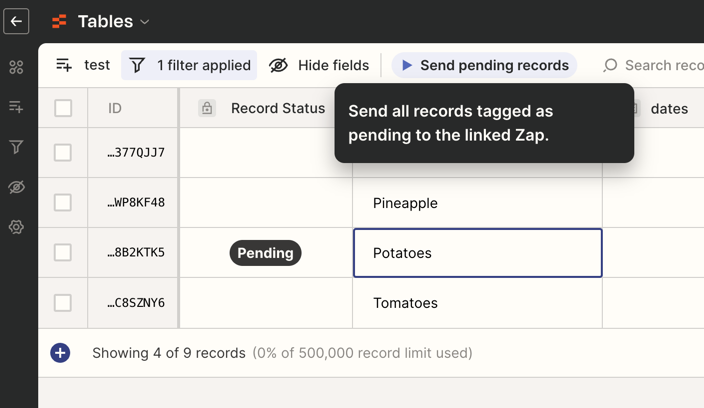Screen dimensions: 704x408
Task: Open the apps grid sidebar icon
Action: click(16, 67)
